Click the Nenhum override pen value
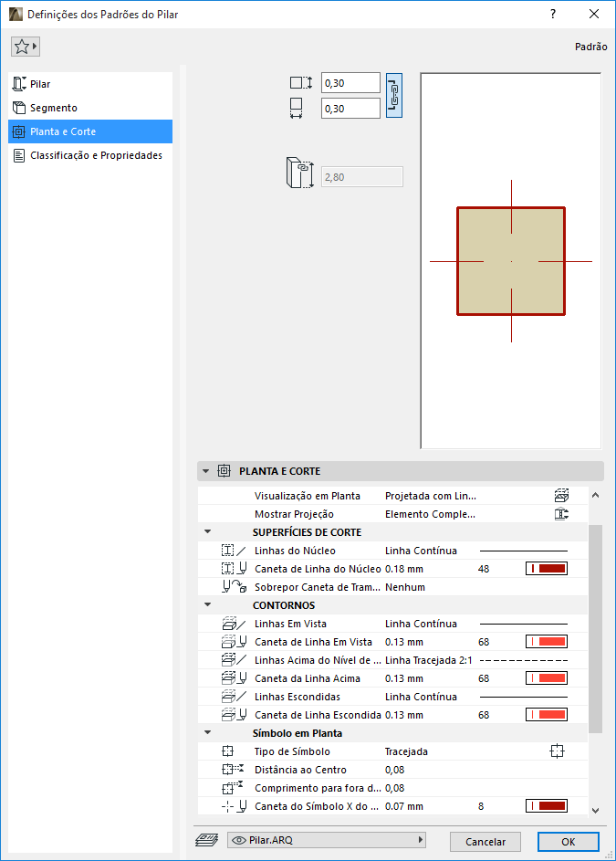The image size is (616, 861). coord(405,587)
